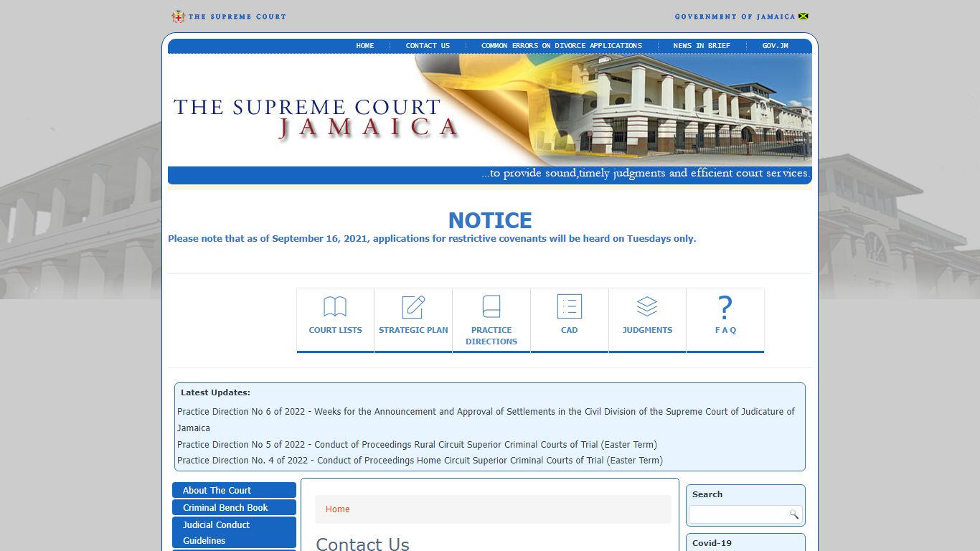Click the Covid-19 panel heading

click(x=712, y=543)
